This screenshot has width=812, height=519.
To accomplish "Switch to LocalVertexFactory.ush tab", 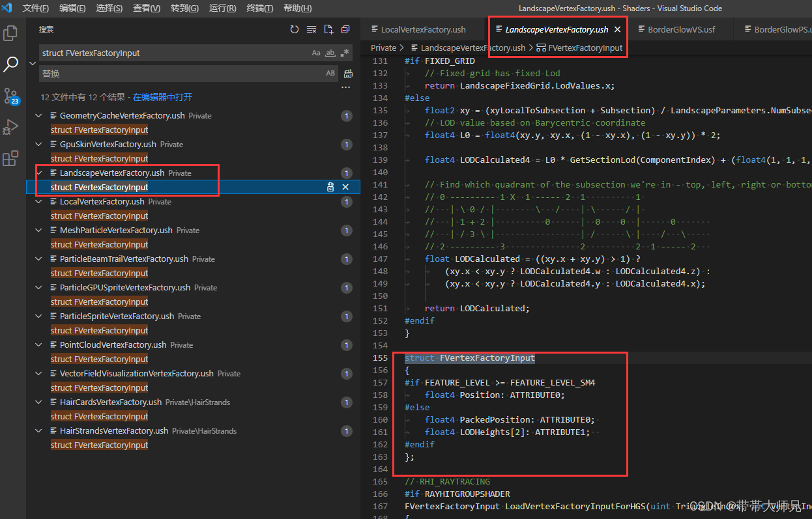I will 424,29.
